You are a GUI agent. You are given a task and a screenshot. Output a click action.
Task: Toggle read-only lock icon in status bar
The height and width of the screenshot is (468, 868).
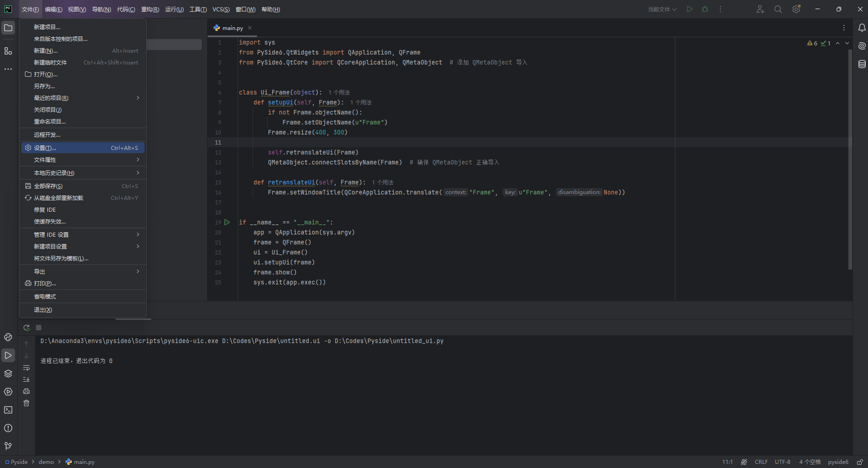[x=860, y=462]
